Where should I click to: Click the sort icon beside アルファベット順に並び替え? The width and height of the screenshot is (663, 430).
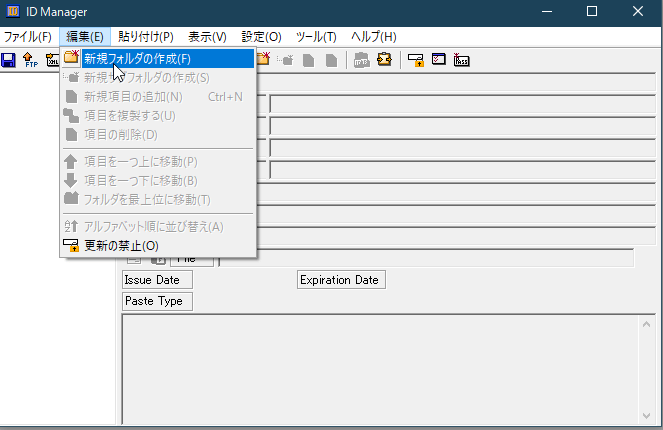coord(71,226)
